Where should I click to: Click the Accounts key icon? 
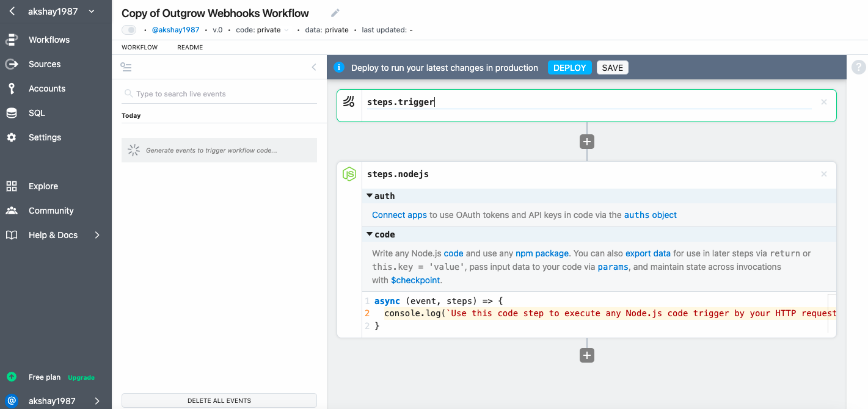pyautogui.click(x=12, y=89)
